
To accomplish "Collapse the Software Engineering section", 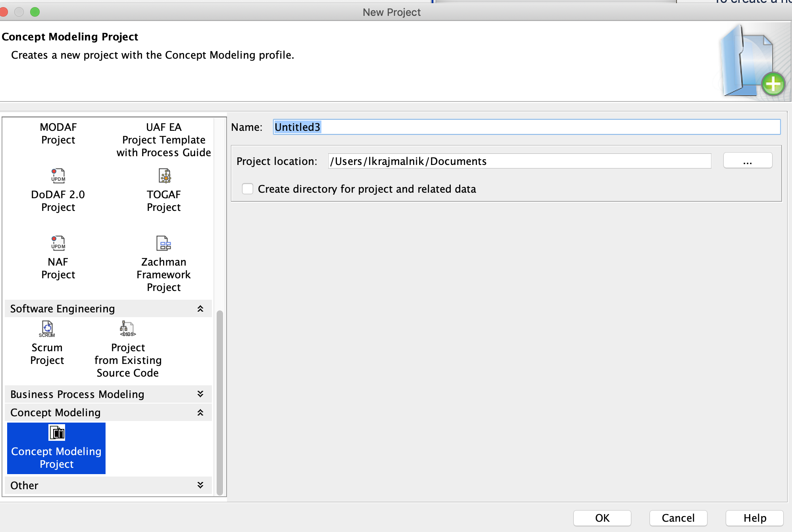I will 200,309.
